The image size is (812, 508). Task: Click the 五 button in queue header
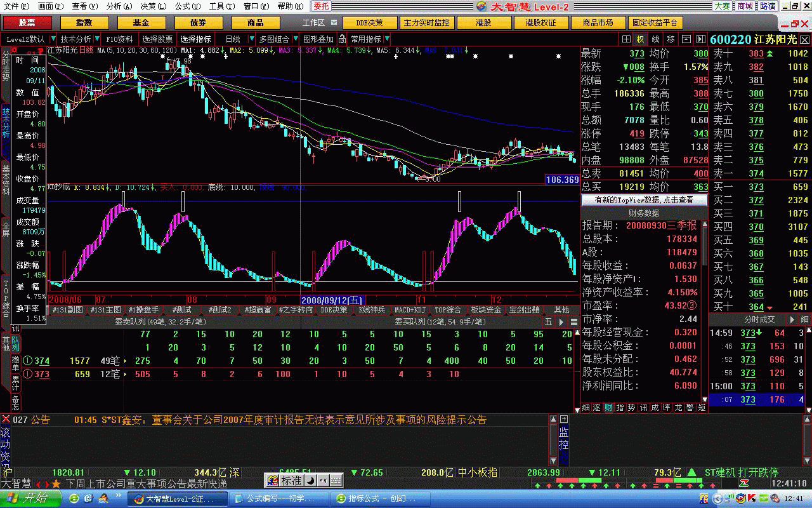[548, 322]
